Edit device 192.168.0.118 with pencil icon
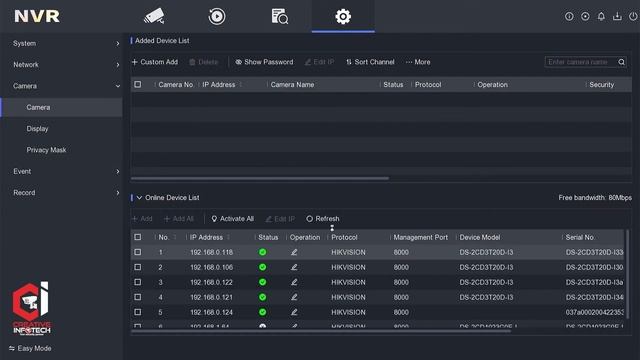640x360 pixels. [x=294, y=252]
